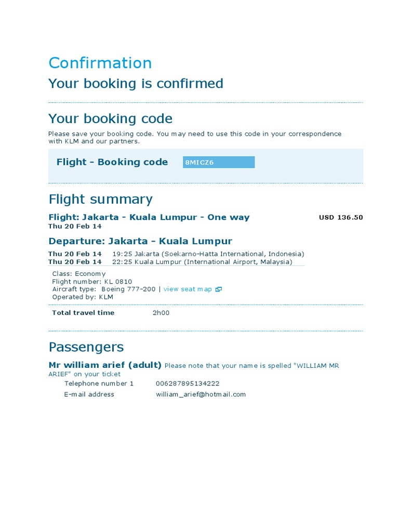Click the william_arief@hotmail.com e-mail address
This screenshot has height=532, width=399.
201,394
